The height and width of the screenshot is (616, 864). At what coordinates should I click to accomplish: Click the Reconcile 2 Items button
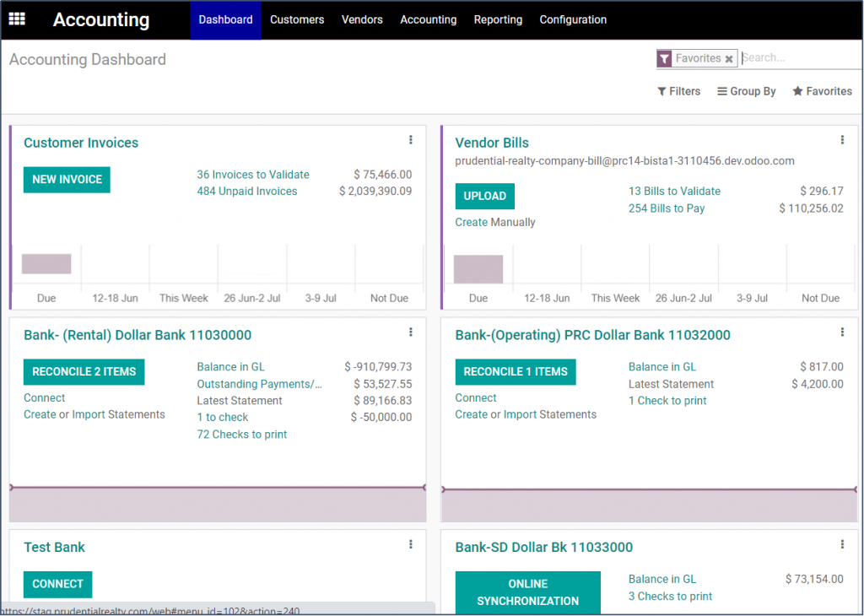84,372
